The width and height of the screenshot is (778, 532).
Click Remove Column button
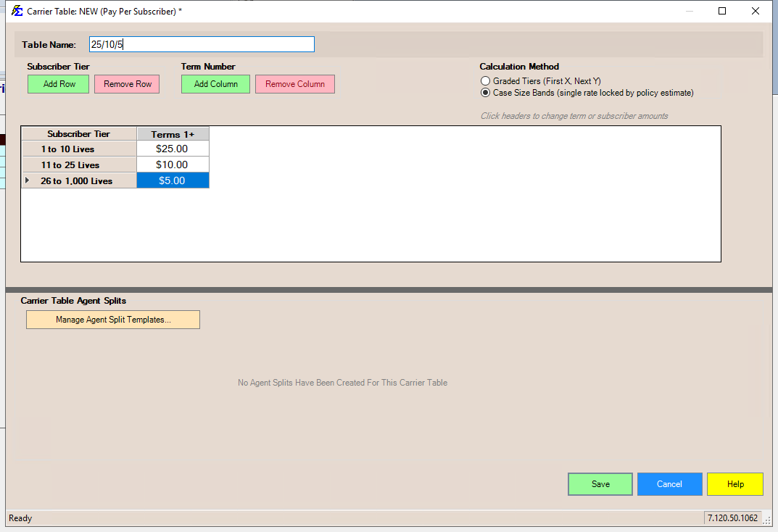pyautogui.click(x=294, y=84)
